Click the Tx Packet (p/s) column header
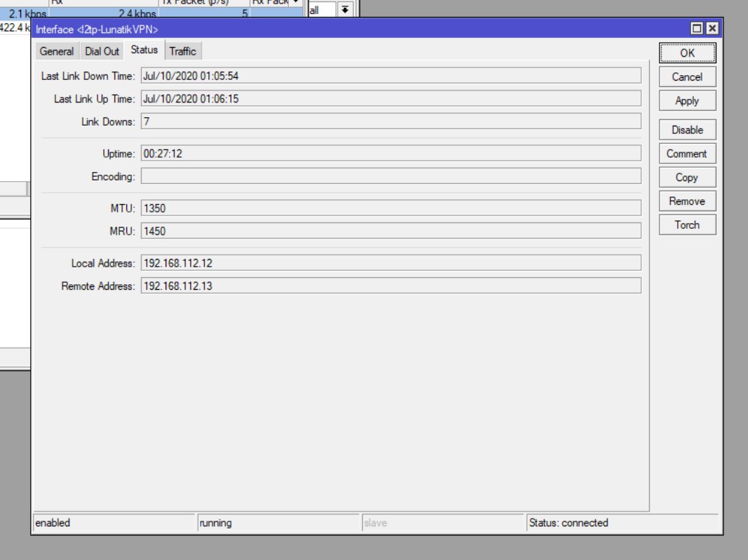The width and height of the screenshot is (748, 560). pyautogui.click(x=204, y=2)
